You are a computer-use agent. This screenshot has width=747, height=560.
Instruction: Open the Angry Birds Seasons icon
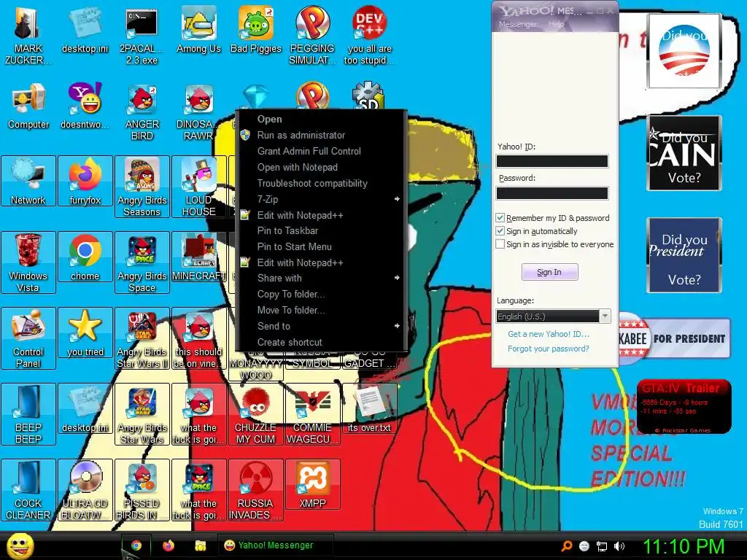[142, 187]
